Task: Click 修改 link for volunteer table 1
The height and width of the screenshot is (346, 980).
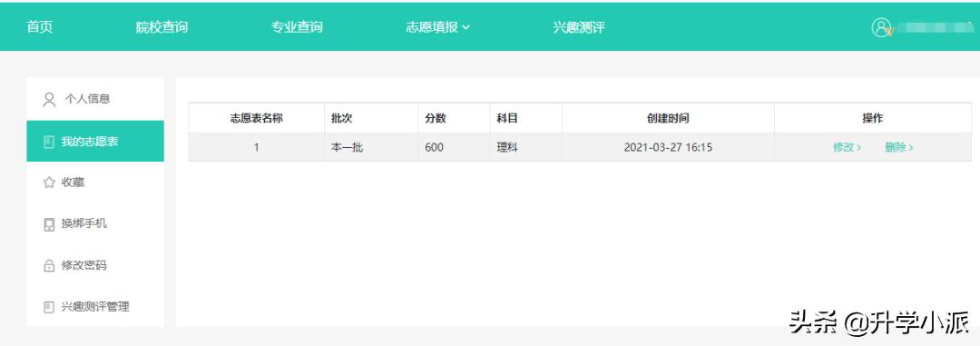Action: (x=847, y=148)
